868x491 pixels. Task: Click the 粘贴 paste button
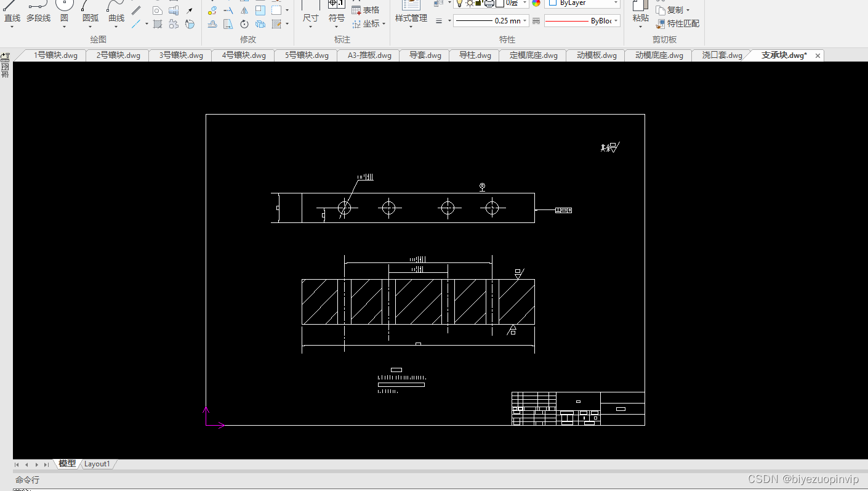pos(641,11)
